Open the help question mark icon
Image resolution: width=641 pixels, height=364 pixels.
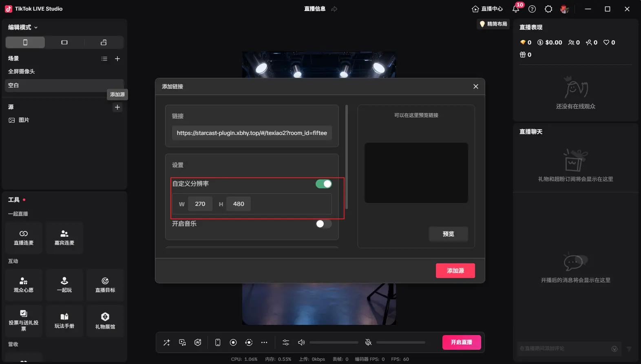(532, 9)
